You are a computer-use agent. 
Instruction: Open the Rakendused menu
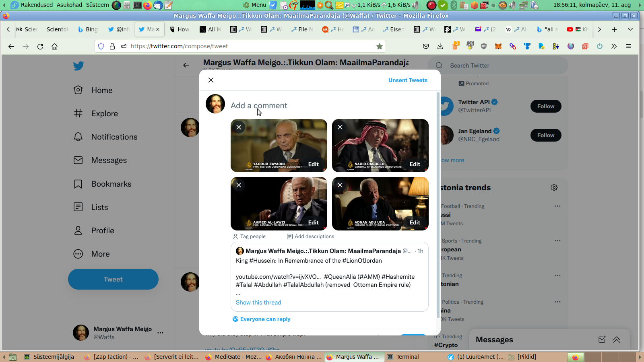[x=37, y=5]
